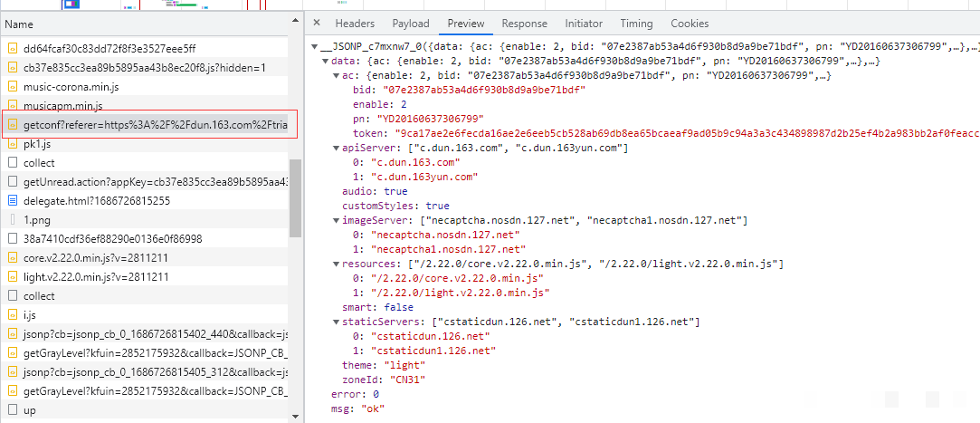Collapse the staticServers array node
Screen dimensions: 980x423
click(337, 322)
